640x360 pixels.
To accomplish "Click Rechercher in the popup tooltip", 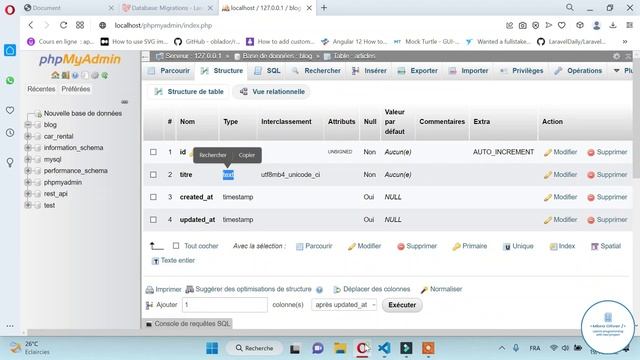I will pos(213,155).
